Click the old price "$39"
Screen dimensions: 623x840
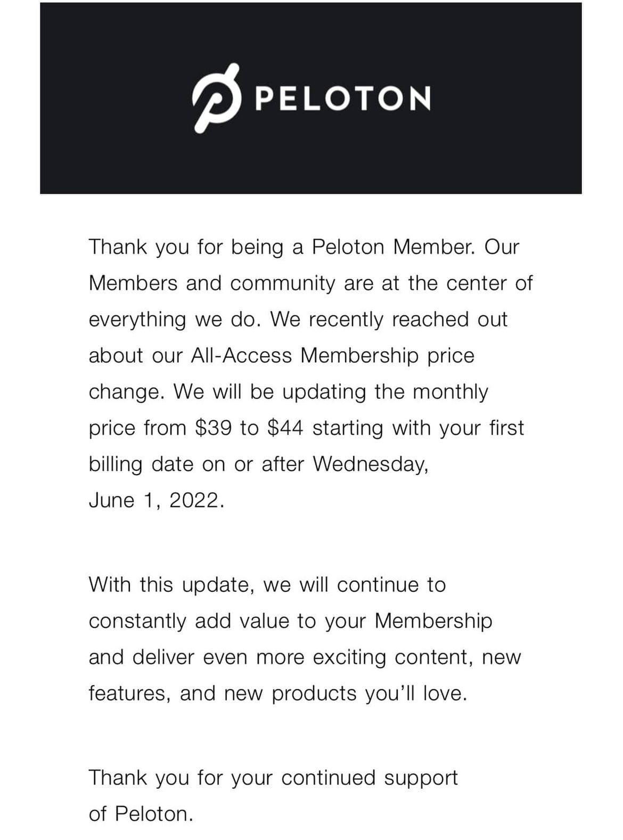tap(214, 428)
